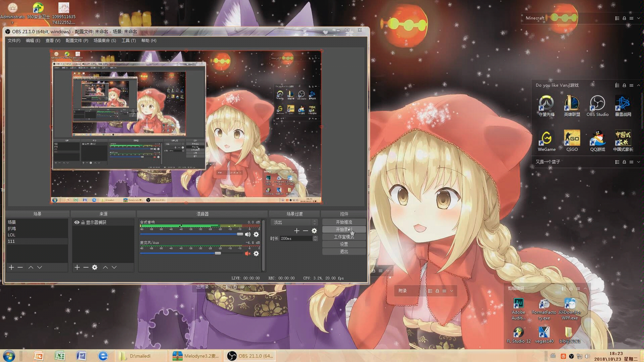Image resolution: width=644 pixels, height=362 pixels.
Task: Open 麦克风/Aux audio settings gear
Action: tap(256, 254)
